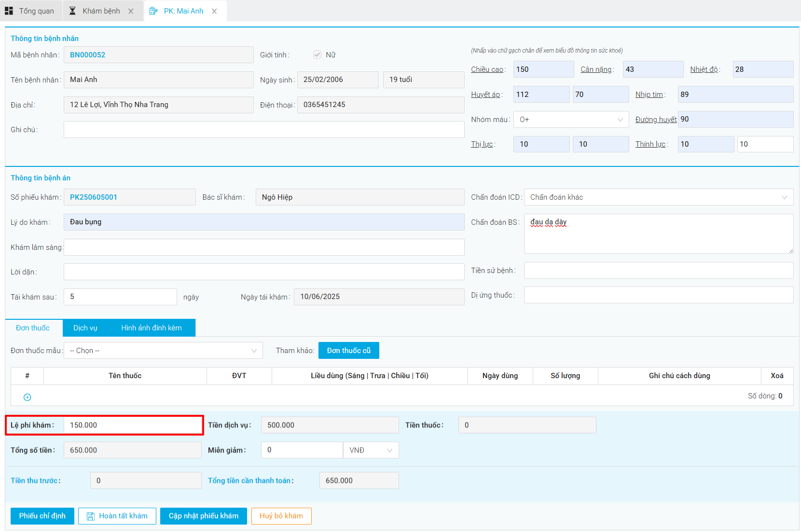Open the Nhóm máu dropdown
Image resolution: width=801 pixels, height=532 pixels.
pyautogui.click(x=571, y=120)
